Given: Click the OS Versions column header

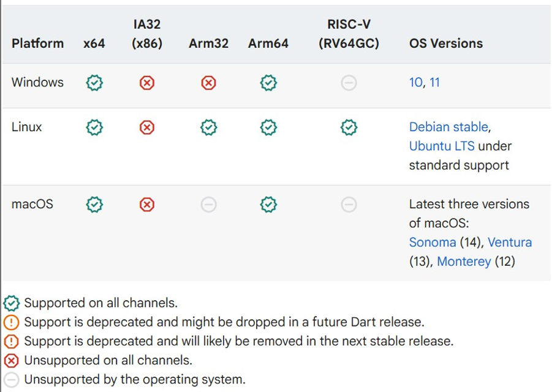Looking at the screenshot, I should (x=445, y=43).
